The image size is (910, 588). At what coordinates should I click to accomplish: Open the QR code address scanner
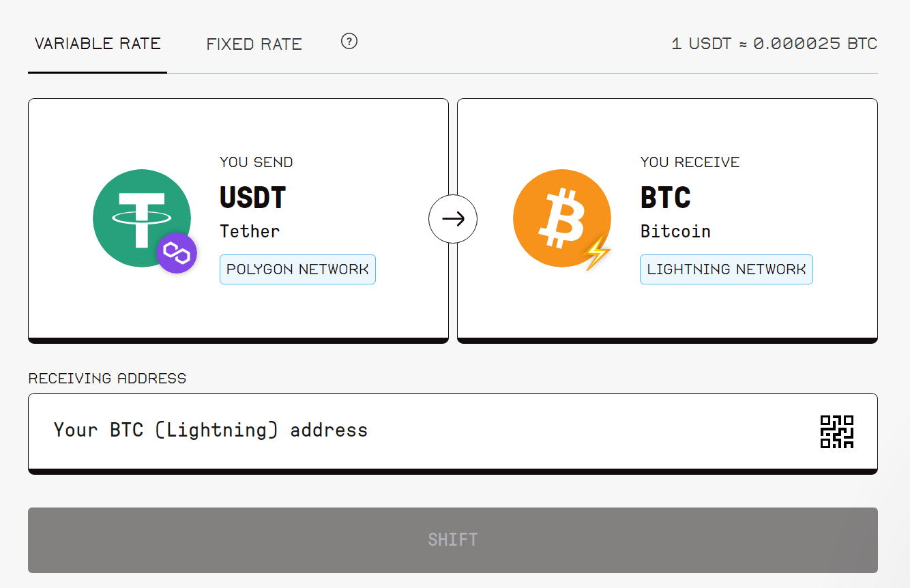[837, 431]
